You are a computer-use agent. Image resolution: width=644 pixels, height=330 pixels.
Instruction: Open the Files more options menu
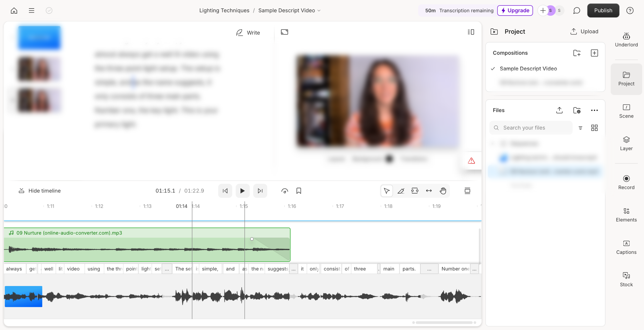[594, 110]
